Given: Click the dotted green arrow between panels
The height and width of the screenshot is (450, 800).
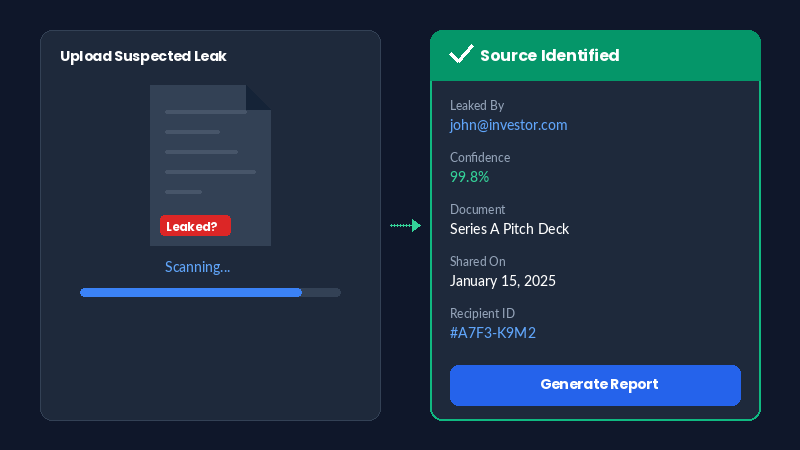Looking at the screenshot, I should tap(405, 226).
